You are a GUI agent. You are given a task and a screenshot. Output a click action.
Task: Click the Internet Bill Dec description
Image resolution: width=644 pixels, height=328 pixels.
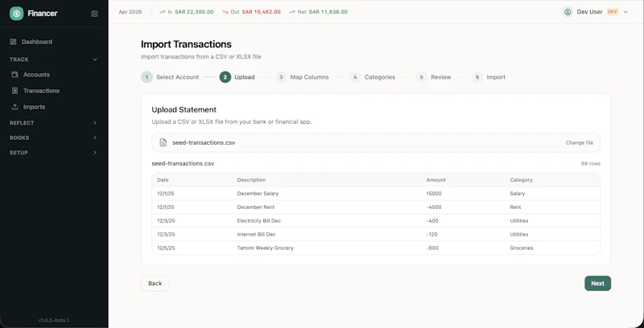[x=256, y=235]
